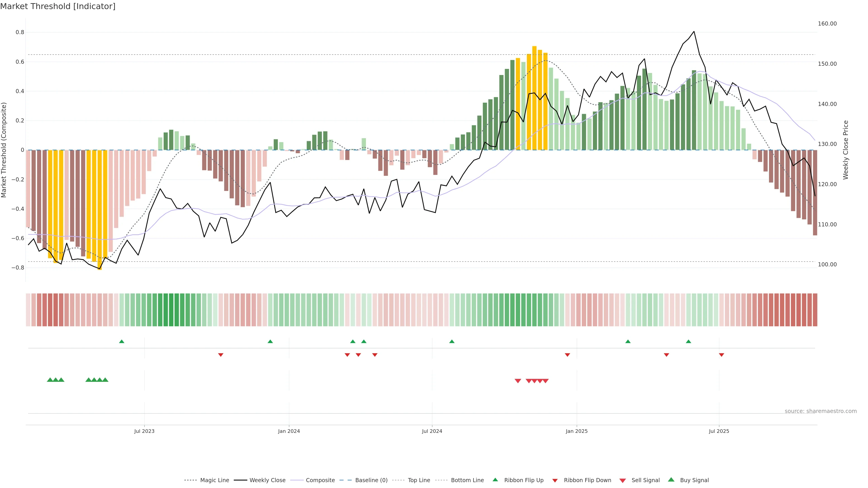The image size is (868, 488).
Task: Click the Ribbon Flip Up legend triangle
Action: pyautogui.click(x=495, y=480)
